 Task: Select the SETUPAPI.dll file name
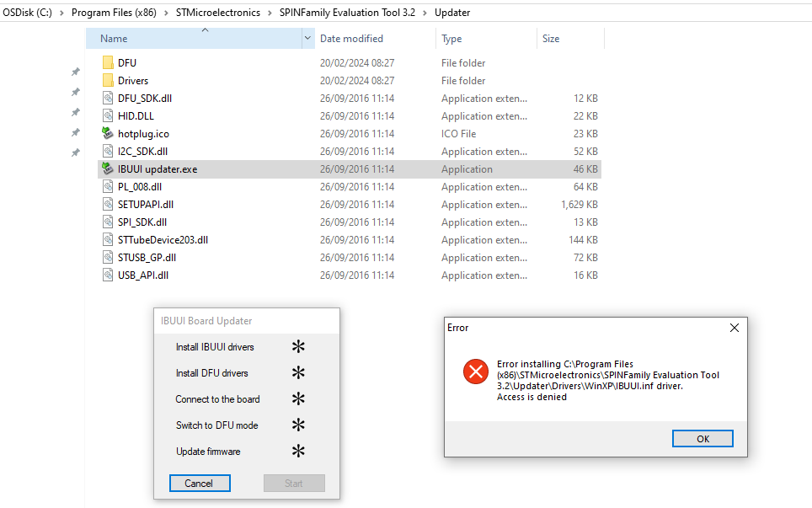146,204
